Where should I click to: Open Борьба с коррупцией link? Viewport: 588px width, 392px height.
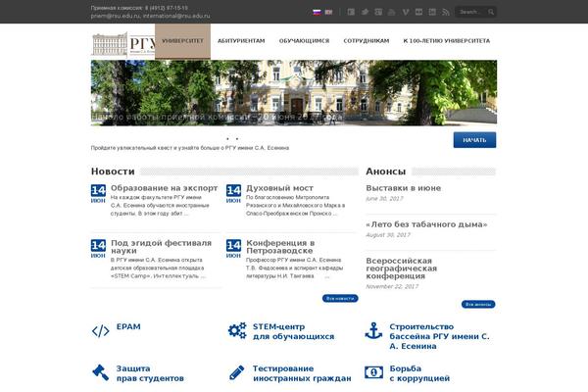[419, 373]
